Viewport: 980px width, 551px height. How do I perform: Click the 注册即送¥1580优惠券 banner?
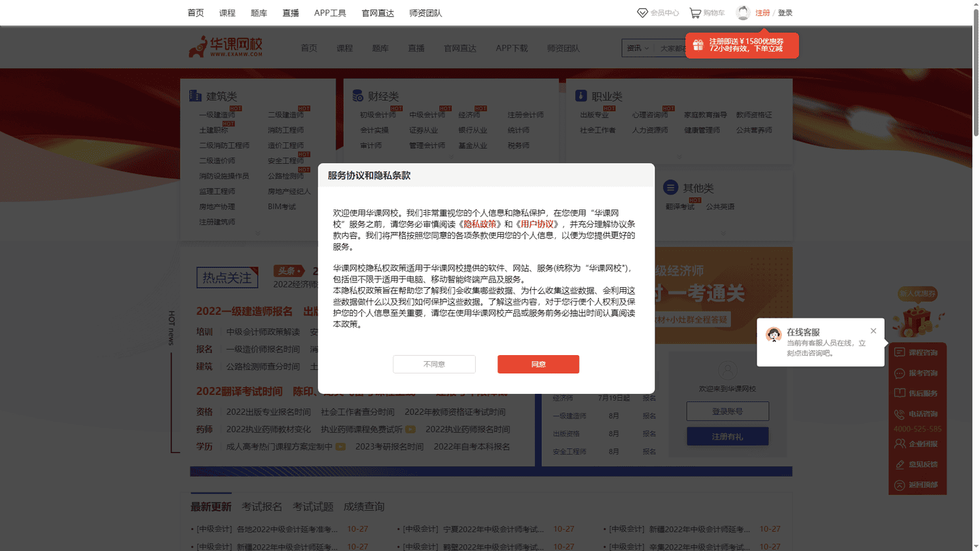coord(742,45)
